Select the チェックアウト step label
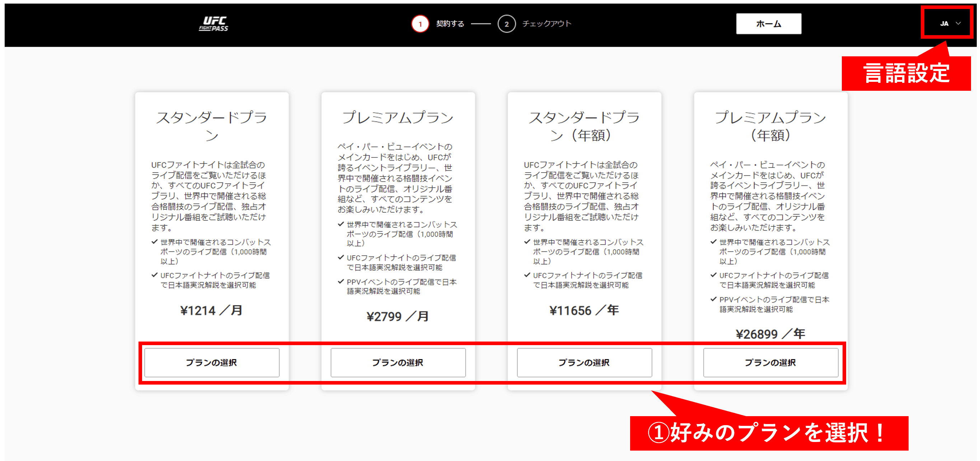Screen dimensions: 980x461 click(547, 24)
